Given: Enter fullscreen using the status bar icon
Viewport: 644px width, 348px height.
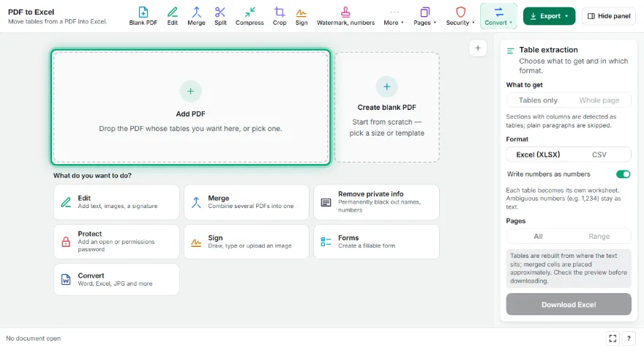Looking at the screenshot, I should 613,338.
